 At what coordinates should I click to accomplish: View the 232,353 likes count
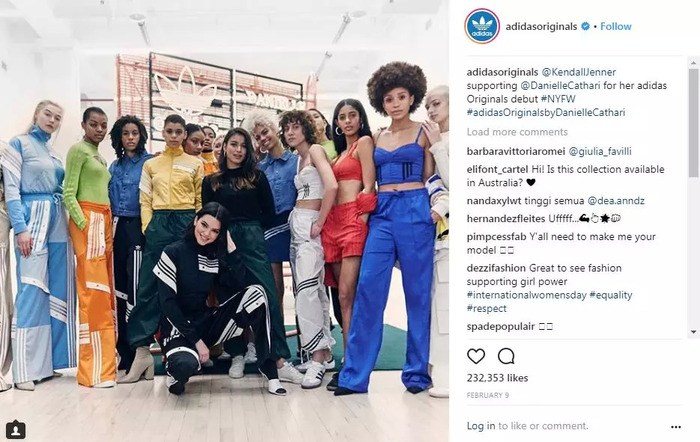coord(497,378)
